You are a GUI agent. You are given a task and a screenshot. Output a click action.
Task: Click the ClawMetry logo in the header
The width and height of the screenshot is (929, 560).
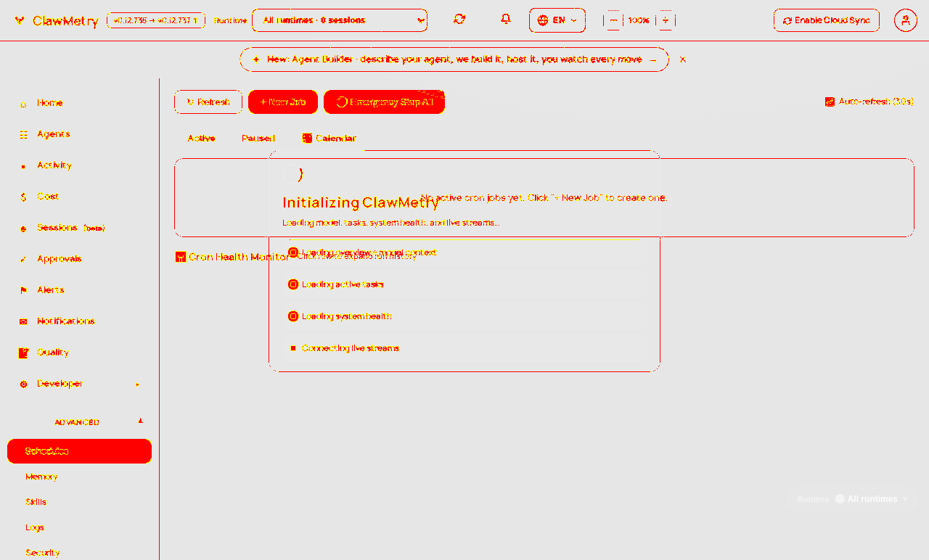click(56, 21)
